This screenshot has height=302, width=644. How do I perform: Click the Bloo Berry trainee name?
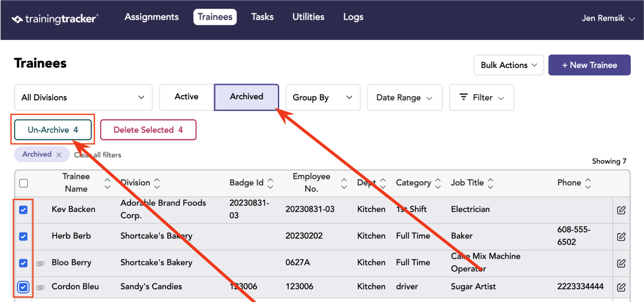tap(71, 262)
